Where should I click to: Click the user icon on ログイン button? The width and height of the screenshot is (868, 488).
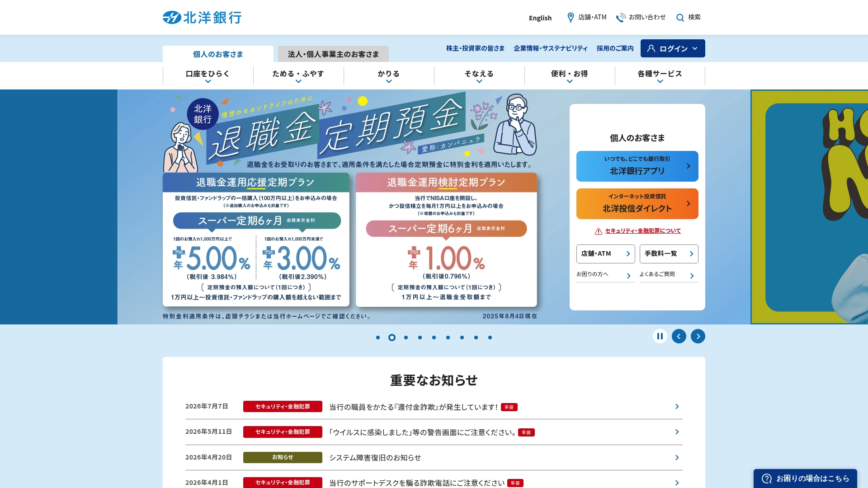651,48
